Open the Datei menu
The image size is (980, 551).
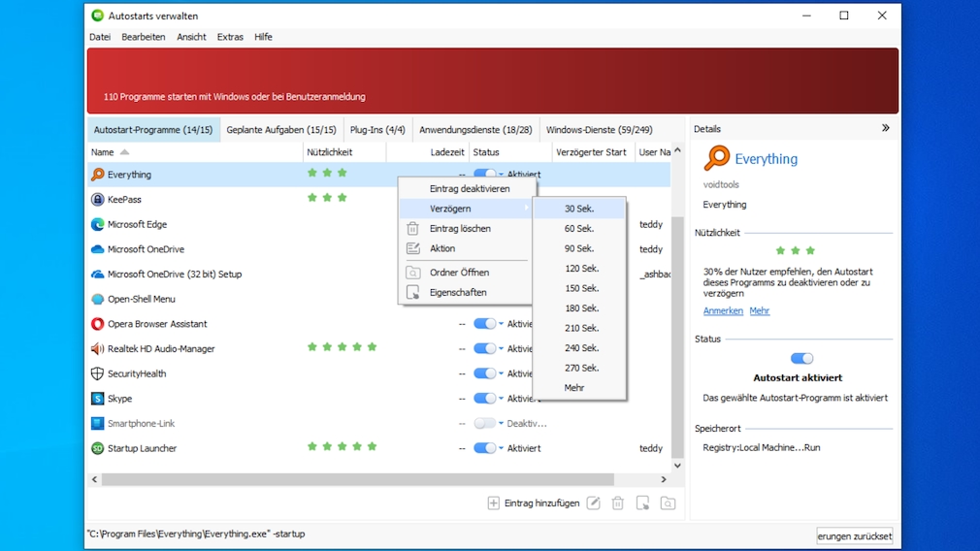tap(100, 37)
